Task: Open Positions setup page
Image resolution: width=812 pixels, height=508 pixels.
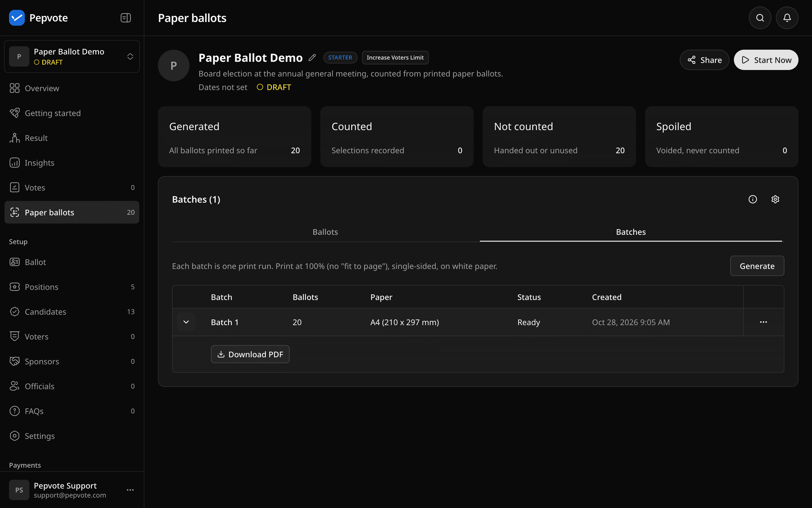Action: click(72, 287)
